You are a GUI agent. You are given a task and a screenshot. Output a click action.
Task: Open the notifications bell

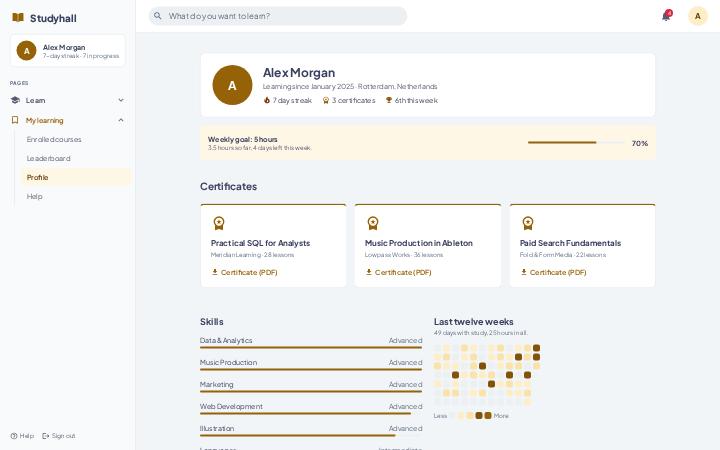pos(666,16)
